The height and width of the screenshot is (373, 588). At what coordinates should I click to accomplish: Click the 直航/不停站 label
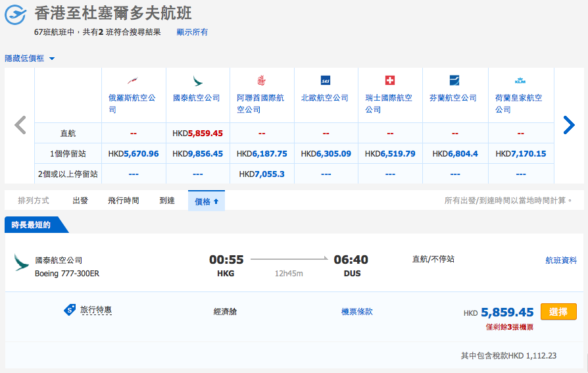tap(433, 259)
